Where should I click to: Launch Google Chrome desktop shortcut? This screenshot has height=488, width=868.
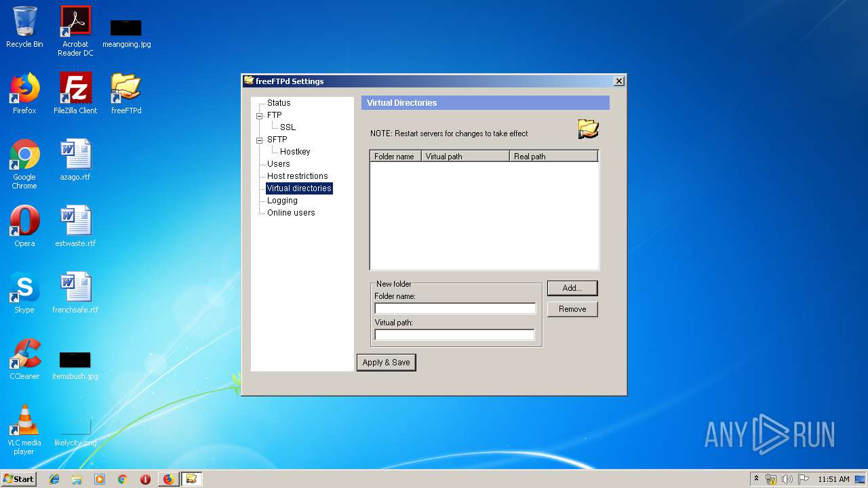pos(24,164)
